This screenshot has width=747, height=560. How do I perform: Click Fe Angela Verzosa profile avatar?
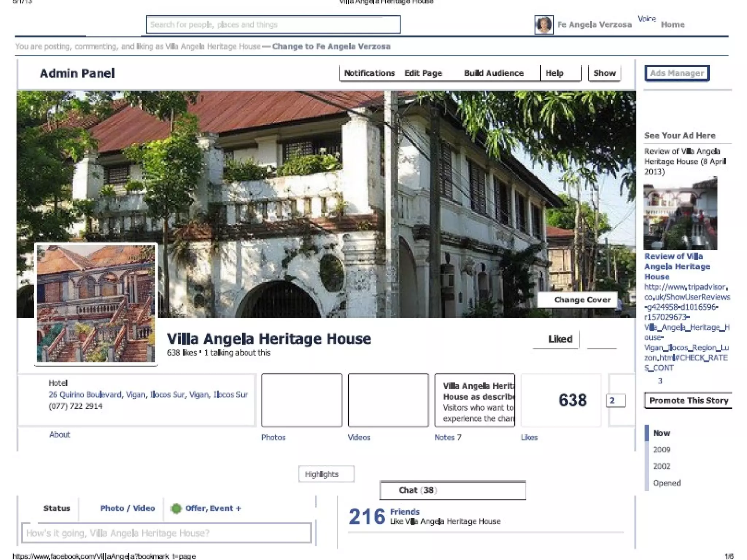pos(543,25)
